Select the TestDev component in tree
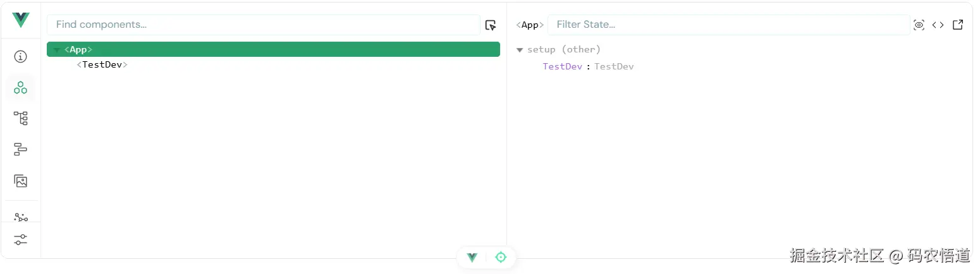The width and height of the screenshot is (980, 274). click(x=102, y=64)
